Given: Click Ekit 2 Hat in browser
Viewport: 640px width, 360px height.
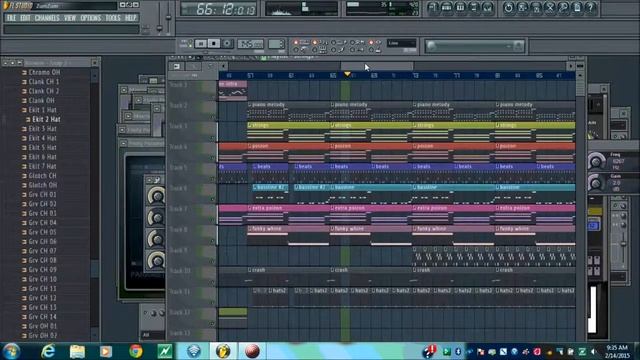Looking at the screenshot, I should [x=45, y=119].
